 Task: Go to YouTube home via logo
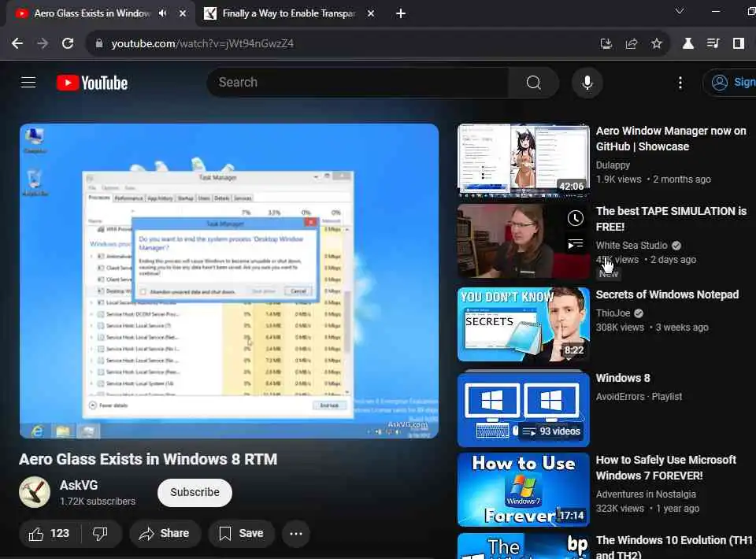click(x=92, y=83)
